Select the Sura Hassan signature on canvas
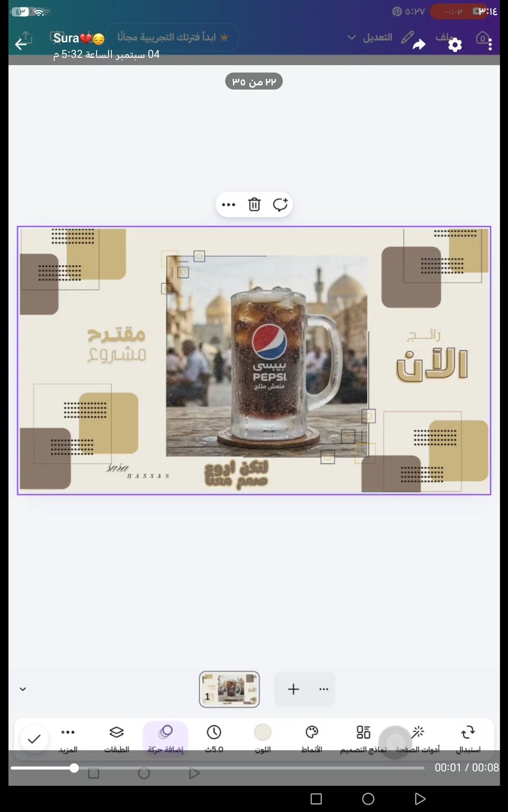Image resolution: width=508 pixels, height=812 pixels. (x=138, y=471)
